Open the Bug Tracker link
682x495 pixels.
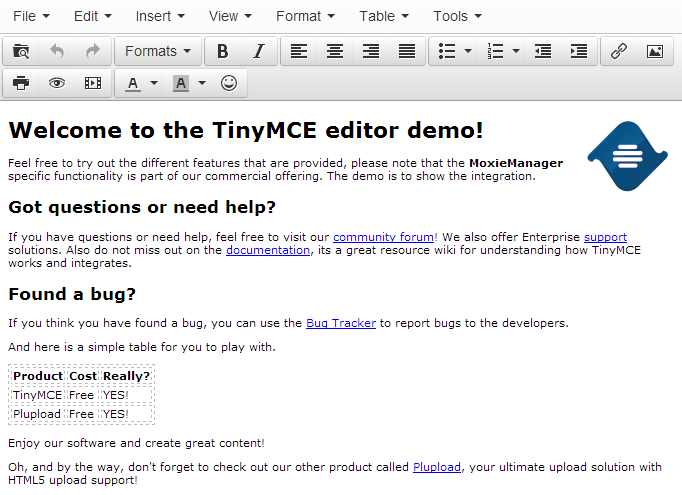(341, 323)
